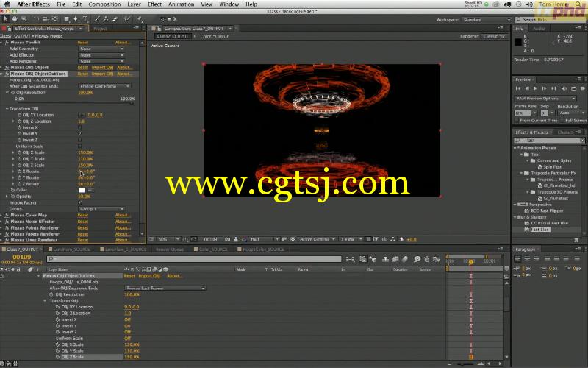Click the OBJ Resolution slider handle
Viewport: 588px width, 368px height.
coord(132,103)
